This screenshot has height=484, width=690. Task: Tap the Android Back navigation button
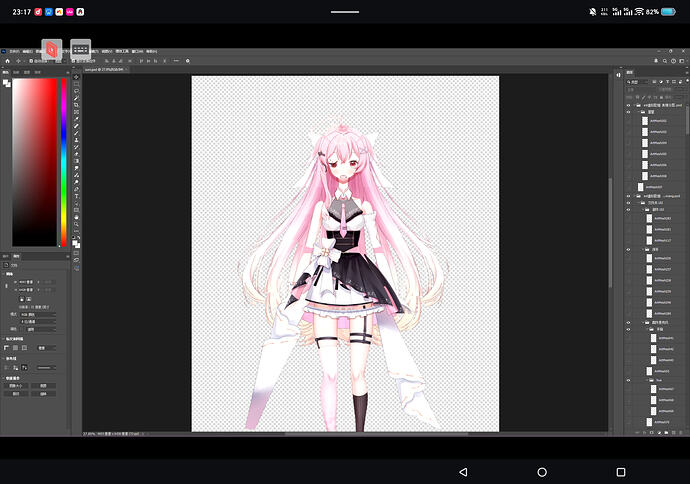coord(463,472)
